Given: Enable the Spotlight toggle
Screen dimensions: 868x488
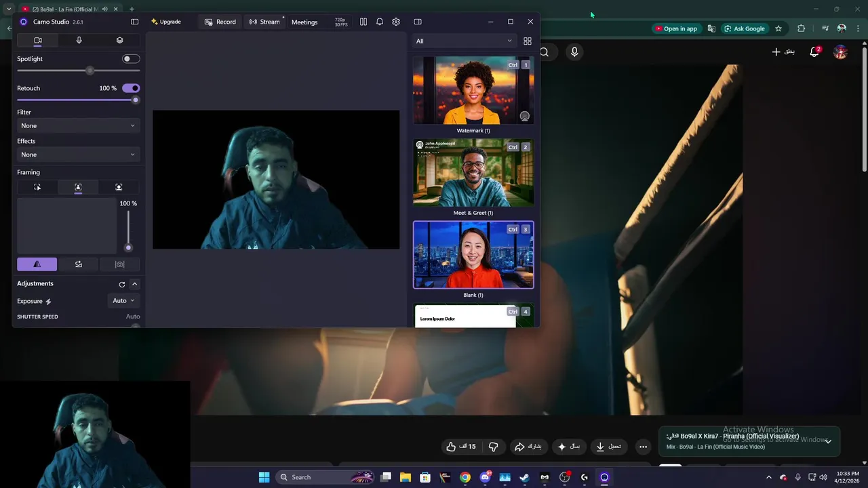Looking at the screenshot, I should tap(131, 59).
